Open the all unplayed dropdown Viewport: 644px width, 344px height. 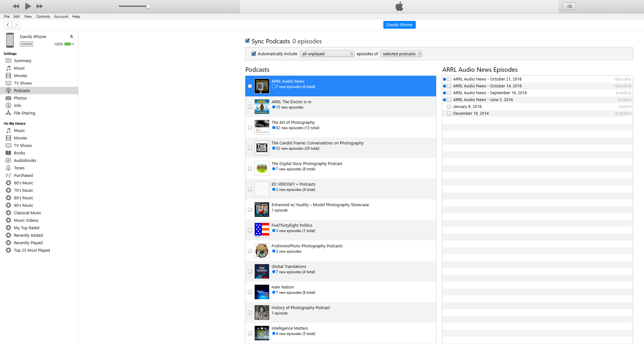tap(327, 54)
